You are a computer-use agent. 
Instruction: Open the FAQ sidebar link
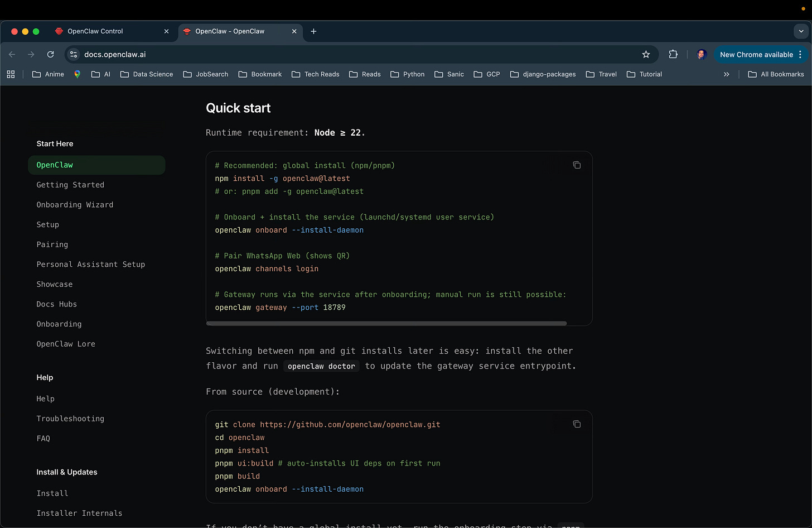(43, 439)
